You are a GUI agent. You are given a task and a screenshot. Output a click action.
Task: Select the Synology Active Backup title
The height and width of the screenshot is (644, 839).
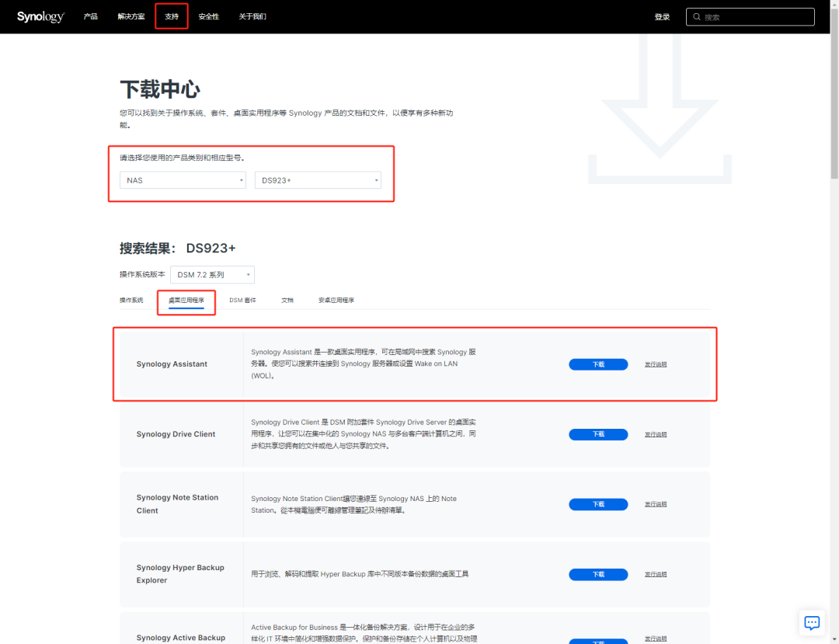coord(181,638)
